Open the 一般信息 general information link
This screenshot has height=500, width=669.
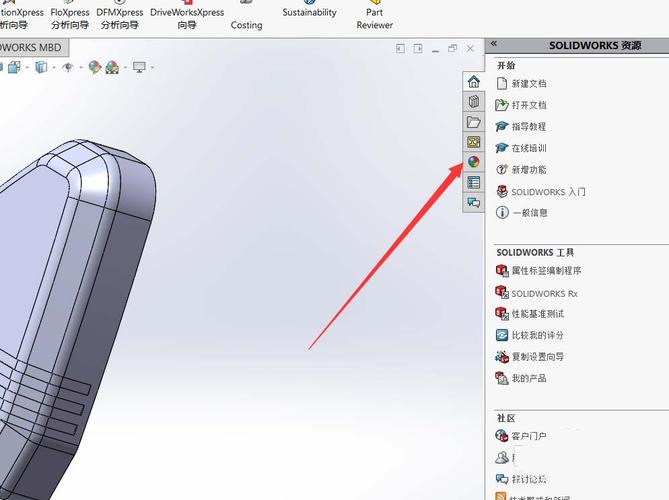(522, 212)
